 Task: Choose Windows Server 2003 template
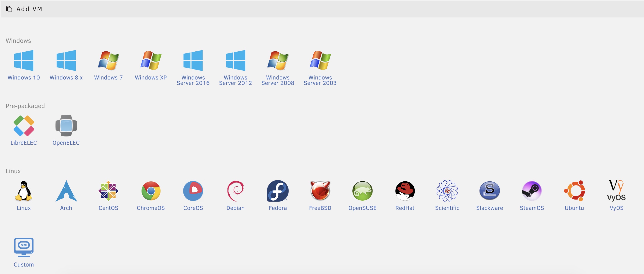(320, 60)
